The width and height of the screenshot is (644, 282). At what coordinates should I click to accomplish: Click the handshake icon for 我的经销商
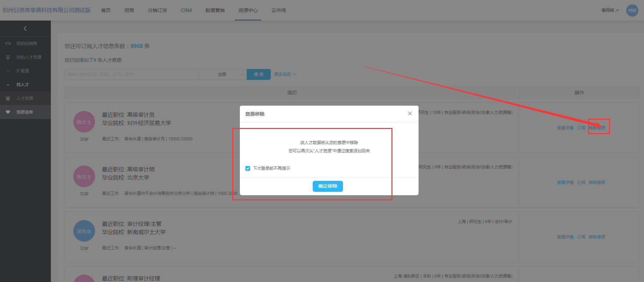(x=8, y=44)
